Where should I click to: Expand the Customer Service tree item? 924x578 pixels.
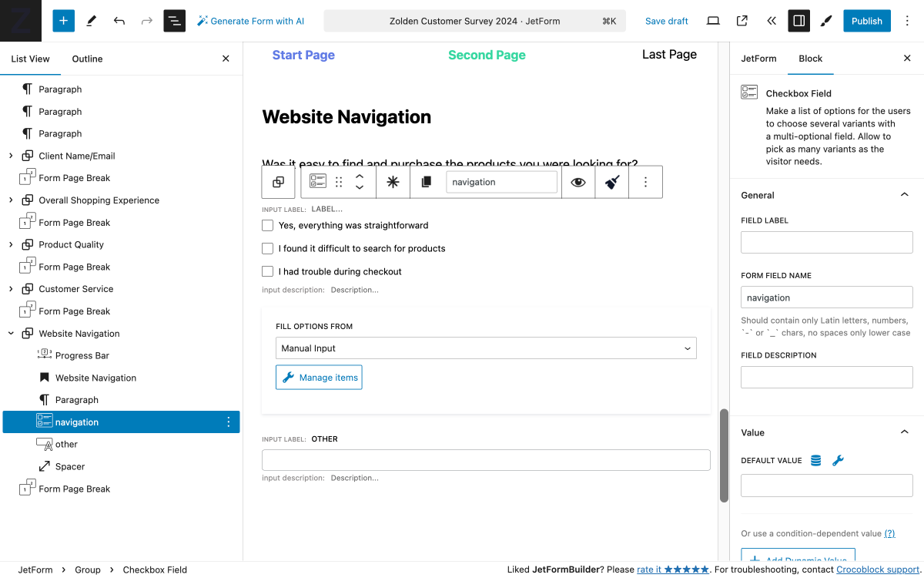pyautogui.click(x=12, y=288)
